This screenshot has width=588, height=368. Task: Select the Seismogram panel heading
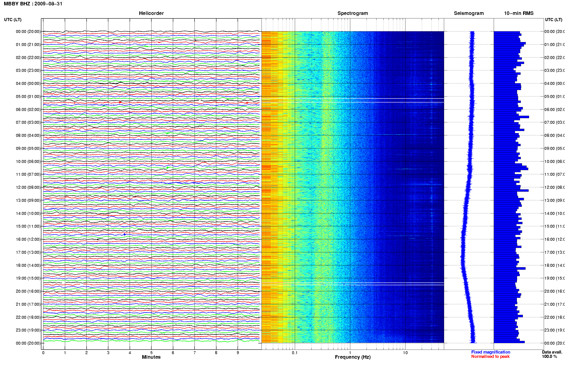[469, 13]
